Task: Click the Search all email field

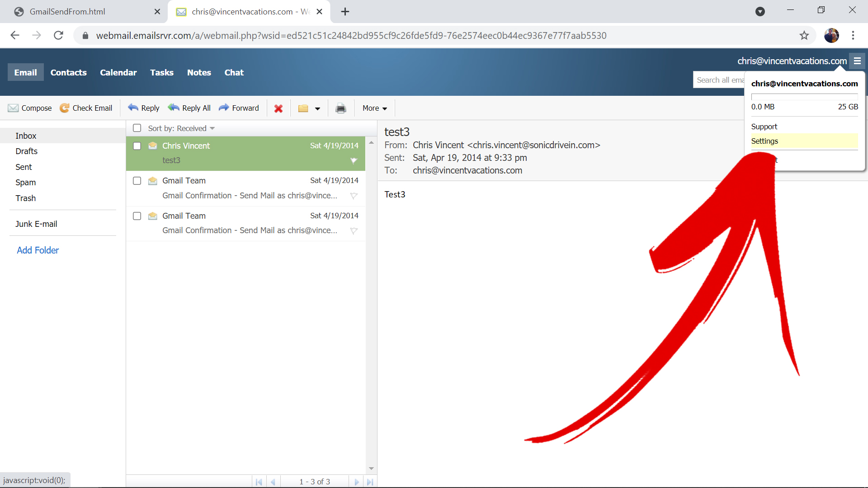Action: tap(719, 80)
